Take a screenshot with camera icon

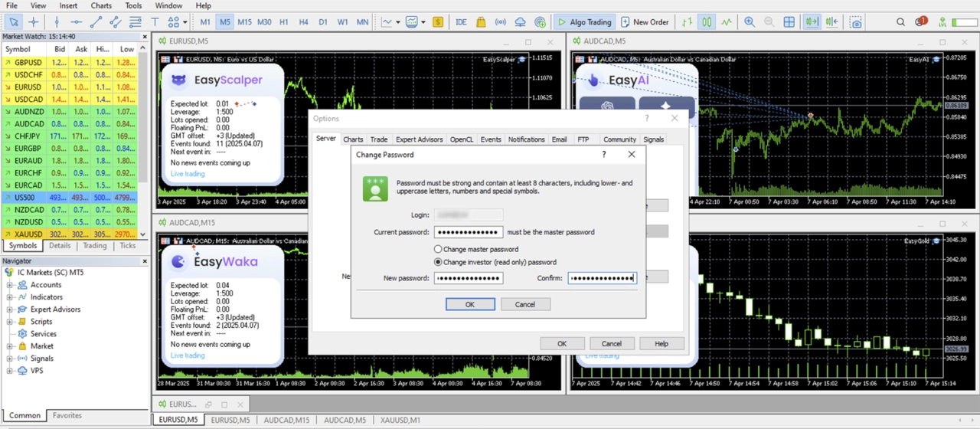856,22
